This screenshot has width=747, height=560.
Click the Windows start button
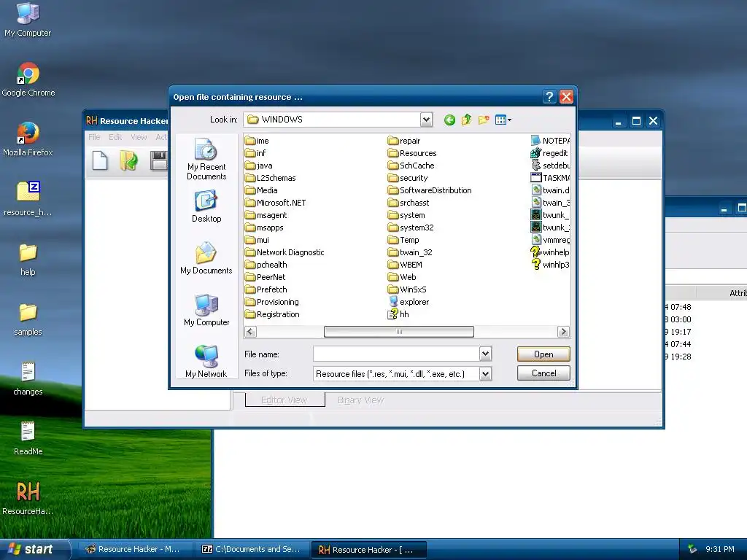coord(34,549)
